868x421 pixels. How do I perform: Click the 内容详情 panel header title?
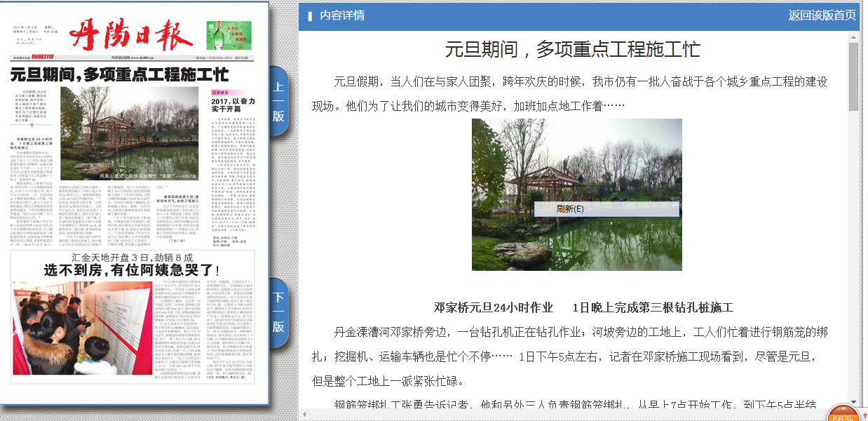pos(342,15)
